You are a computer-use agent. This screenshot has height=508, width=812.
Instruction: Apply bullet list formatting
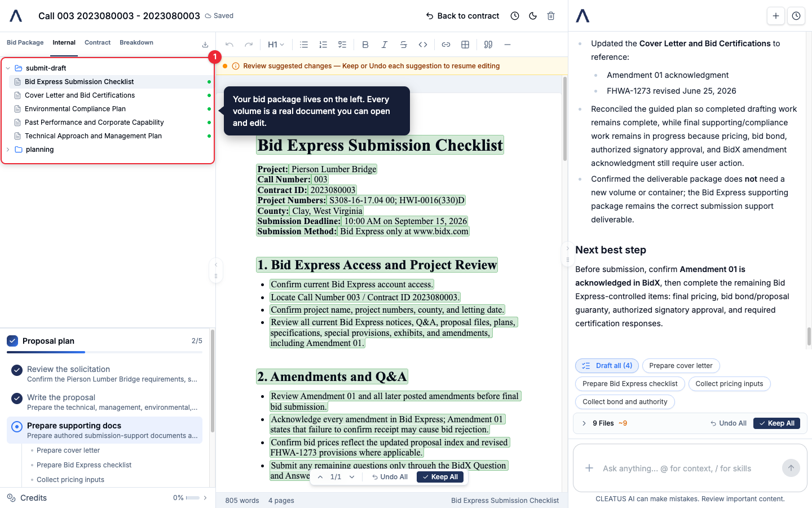coord(304,45)
